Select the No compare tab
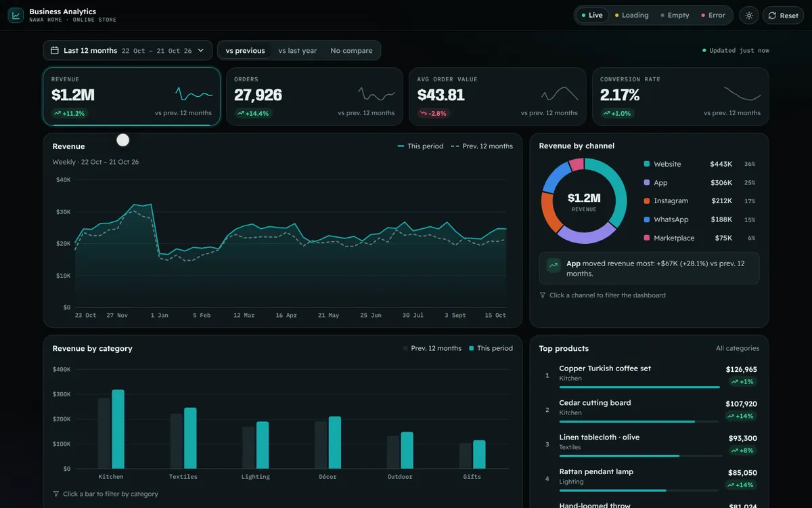Image resolution: width=812 pixels, height=508 pixels. pyautogui.click(x=351, y=51)
